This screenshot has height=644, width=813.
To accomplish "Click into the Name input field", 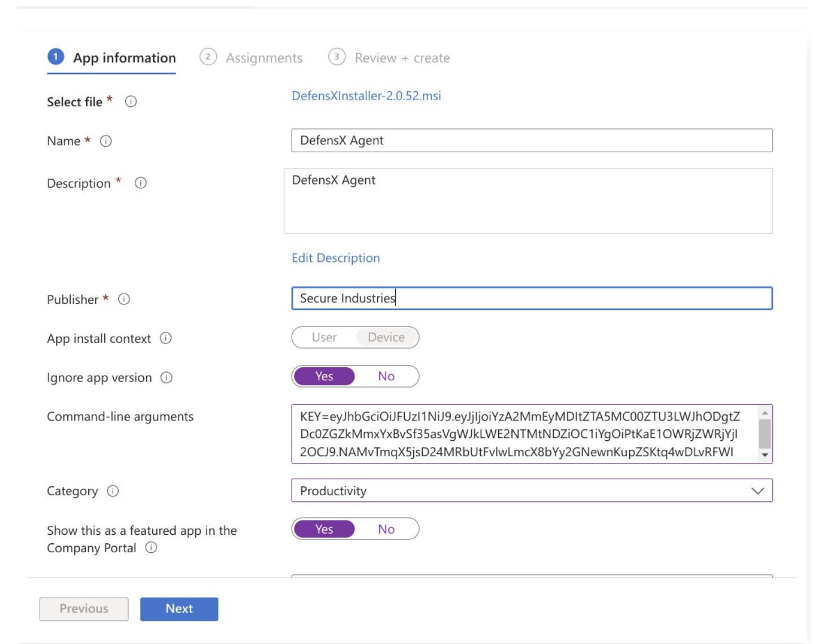I will [532, 140].
